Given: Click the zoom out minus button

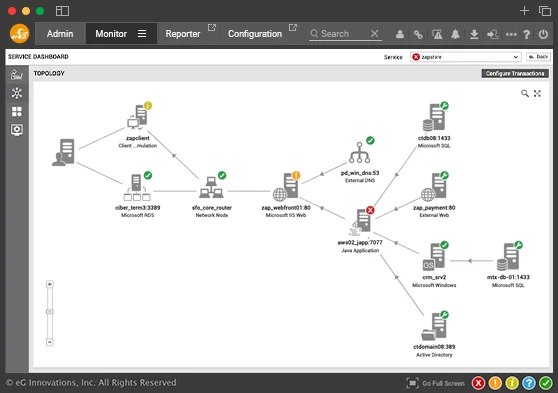Looking at the screenshot, I should 50,342.
